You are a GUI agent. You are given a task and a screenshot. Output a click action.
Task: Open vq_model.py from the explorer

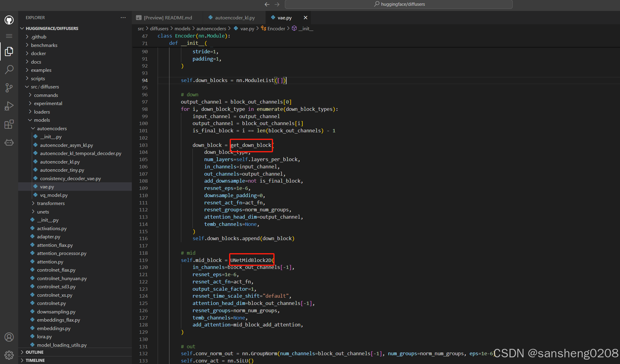(54, 195)
